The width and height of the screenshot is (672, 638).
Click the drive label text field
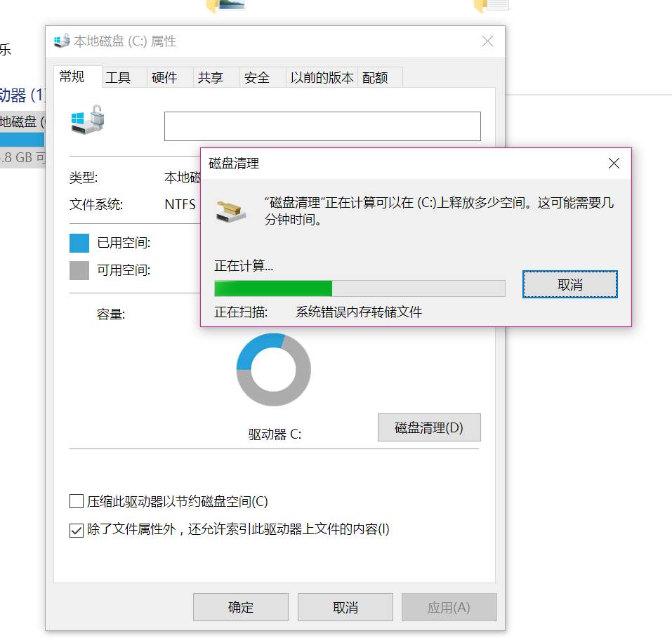tap(322, 126)
